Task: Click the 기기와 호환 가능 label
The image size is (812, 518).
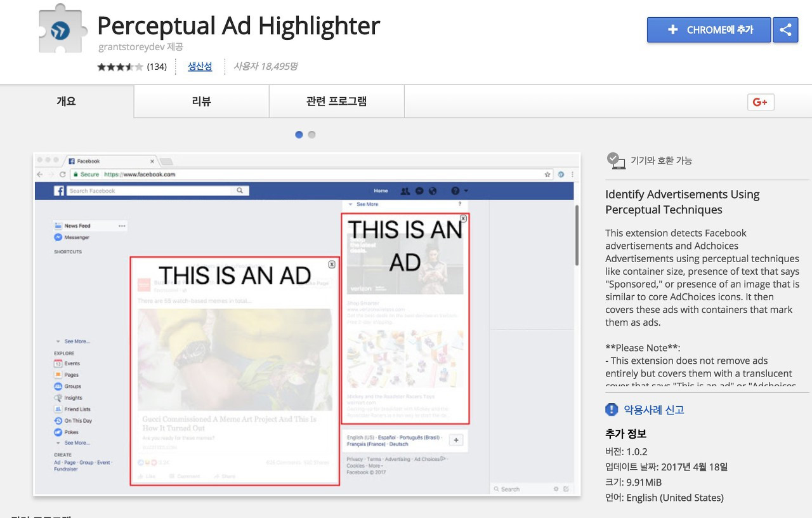Action: click(x=661, y=161)
